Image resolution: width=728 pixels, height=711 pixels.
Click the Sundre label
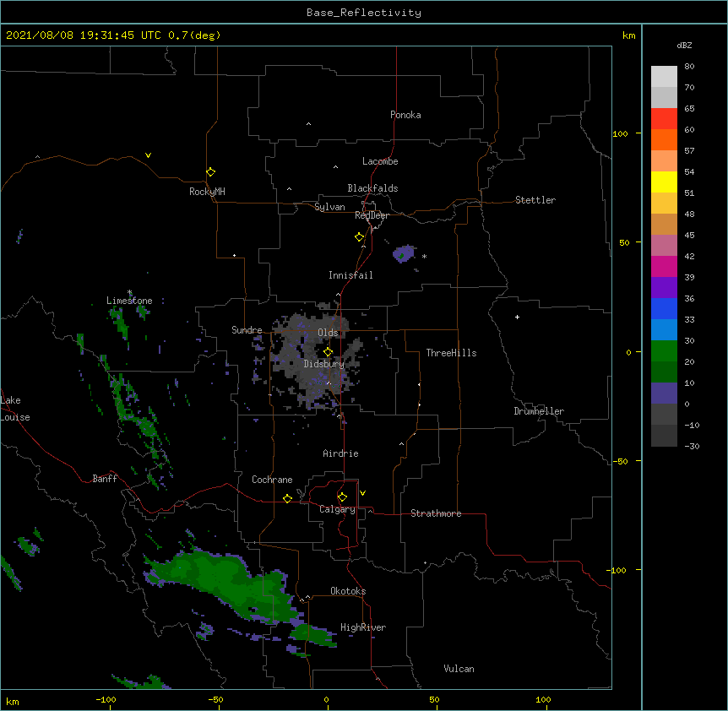[x=247, y=330]
